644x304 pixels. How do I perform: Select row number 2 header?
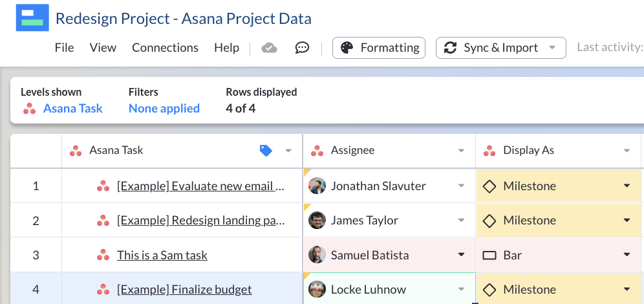(x=36, y=221)
